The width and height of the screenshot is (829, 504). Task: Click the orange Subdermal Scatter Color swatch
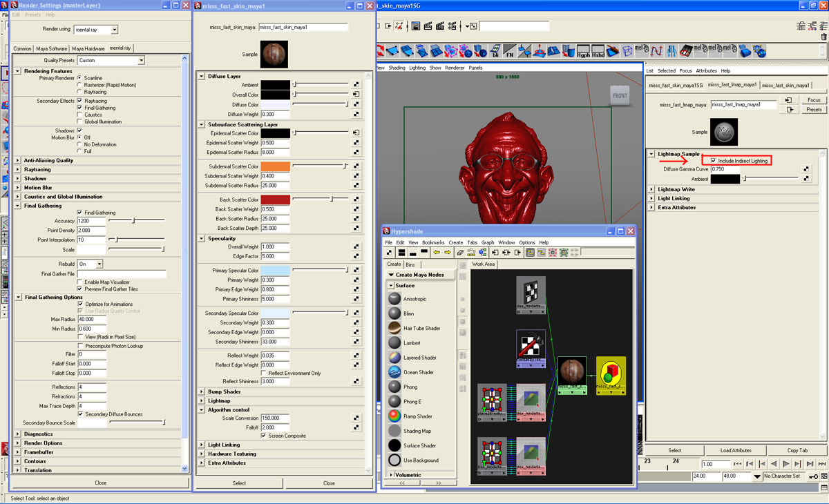click(275, 166)
